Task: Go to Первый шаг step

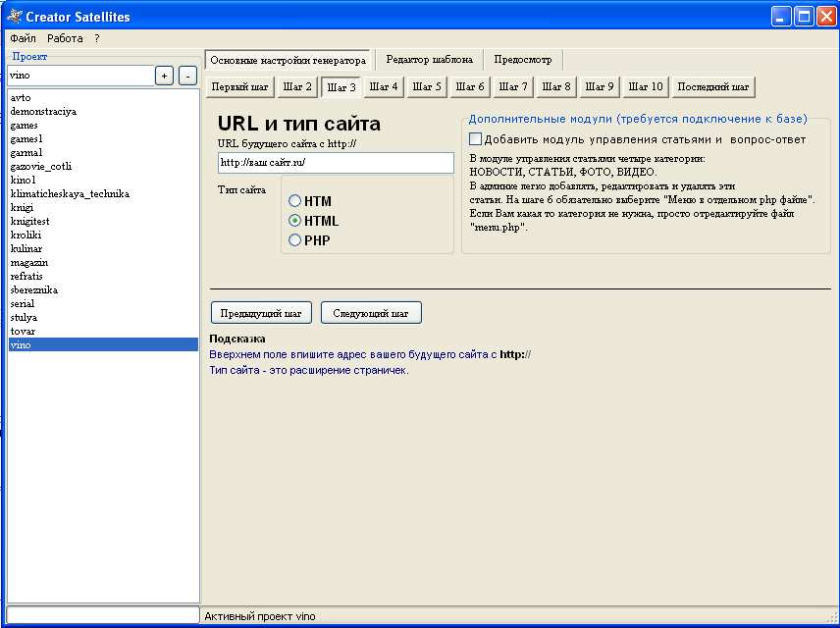Action: coord(239,86)
